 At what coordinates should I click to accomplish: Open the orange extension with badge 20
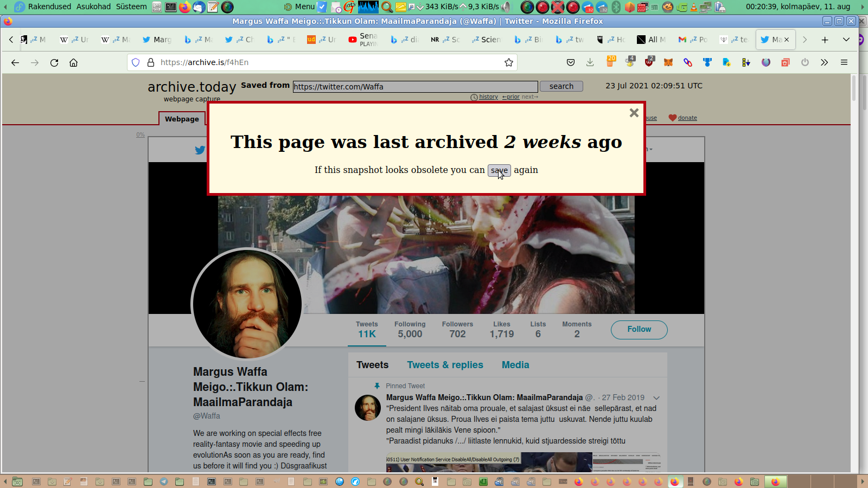click(610, 61)
